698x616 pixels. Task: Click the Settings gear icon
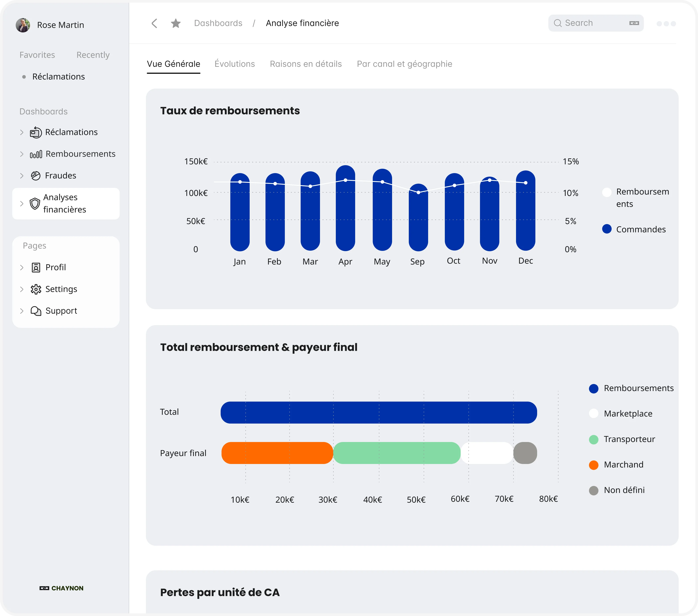coord(36,289)
